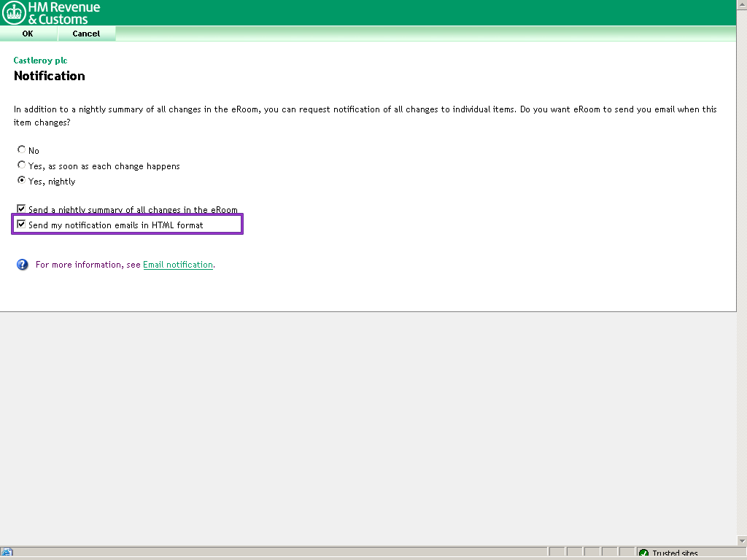Image resolution: width=747 pixels, height=560 pixels.
Task: Click the green Trusted sites checkmark icon
Action: click(x=643, y=553)
